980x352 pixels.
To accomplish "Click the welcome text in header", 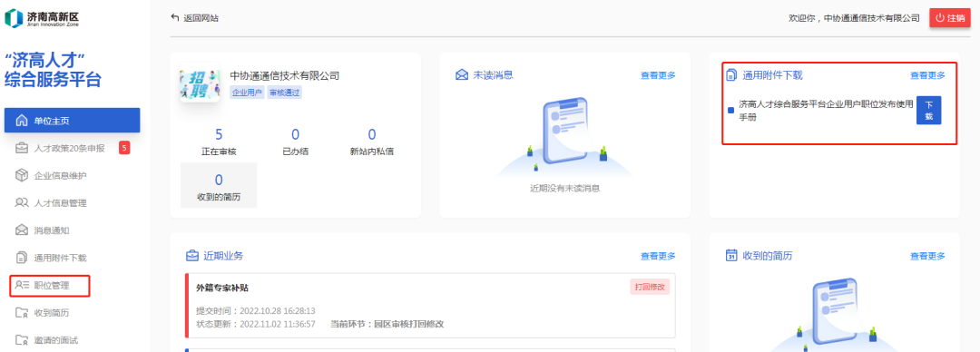I will tap(855, 18).
